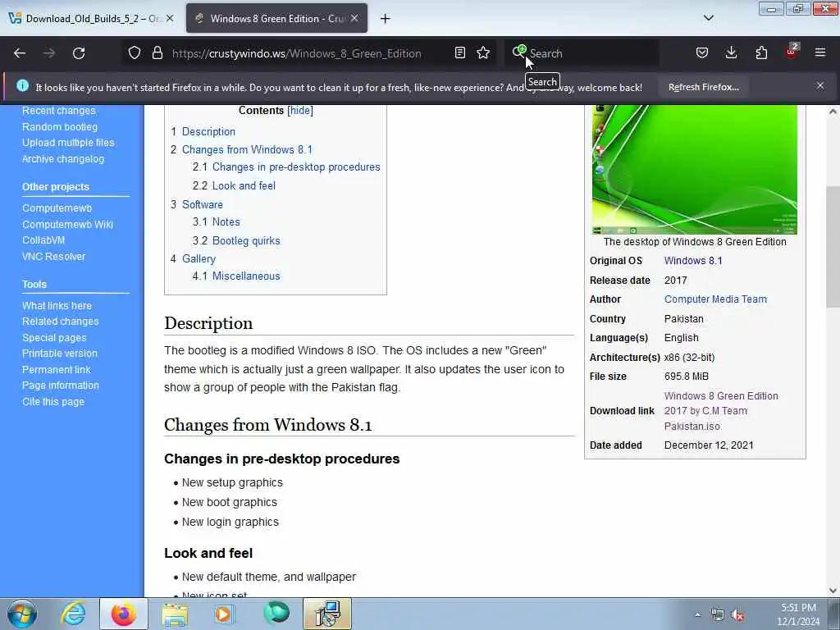The image size is (840, 630).
Task: Switch to Firefox in the taskbar
Action: [x=123, y=614]
